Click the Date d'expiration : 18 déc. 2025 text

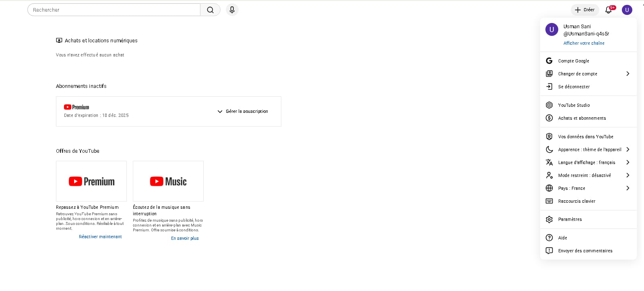click(96, 115)
